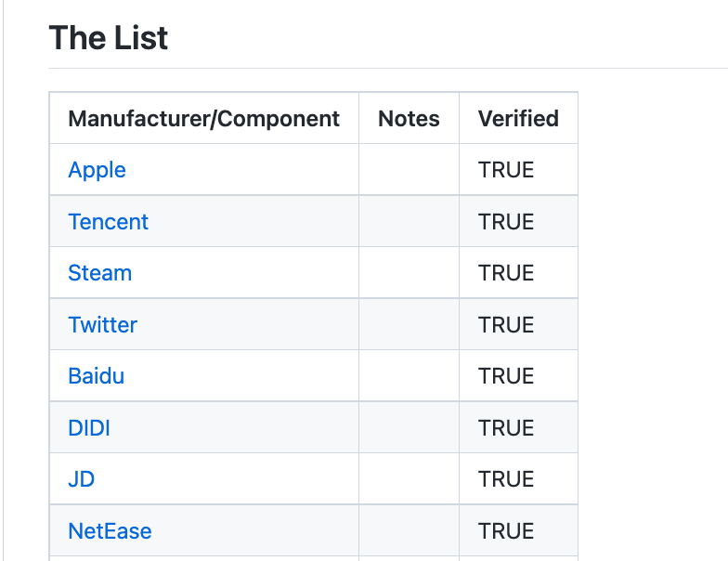Click the Baidu link

point(96,376)
